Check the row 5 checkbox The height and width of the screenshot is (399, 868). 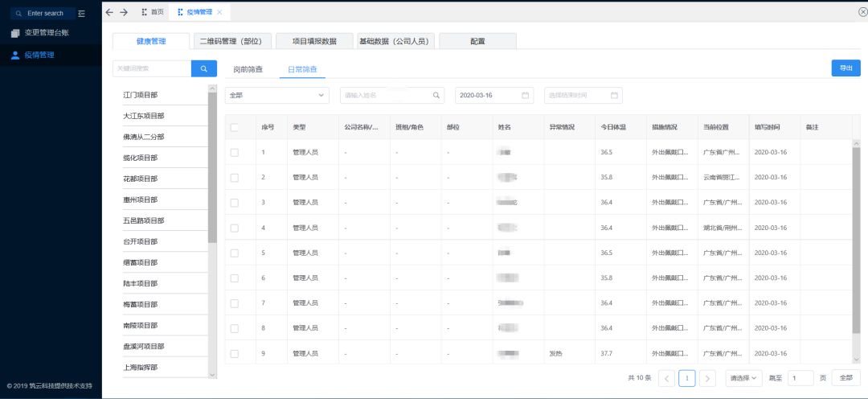click(x=234, y=253)
